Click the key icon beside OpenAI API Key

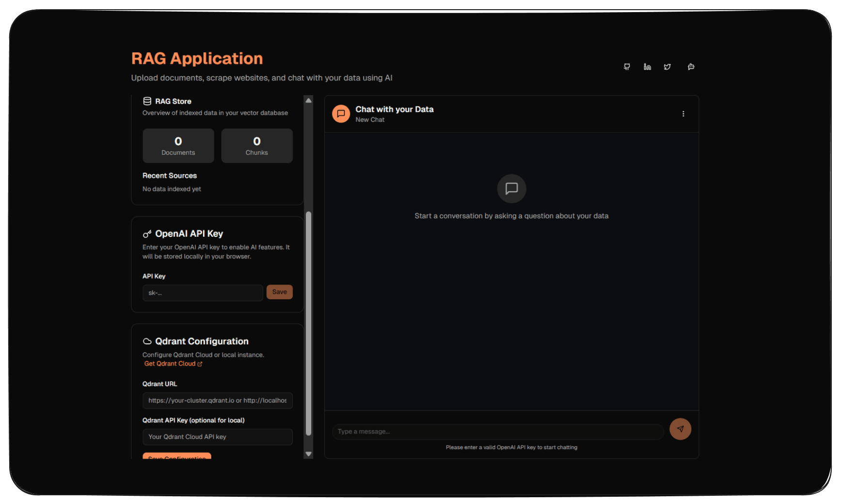pos(147,234)
